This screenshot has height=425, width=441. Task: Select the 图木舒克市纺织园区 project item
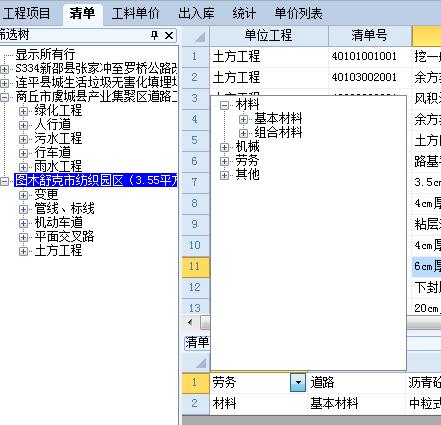95,180
